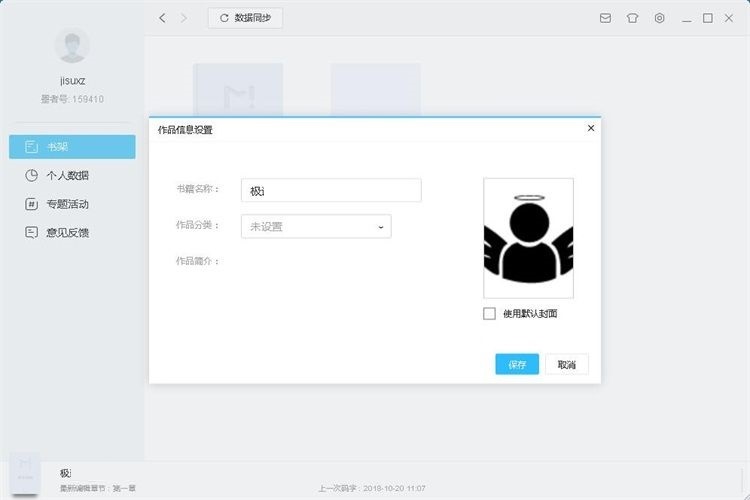Open the mail messages icon
The image size is (750, 500).
(x=605, y=18)
